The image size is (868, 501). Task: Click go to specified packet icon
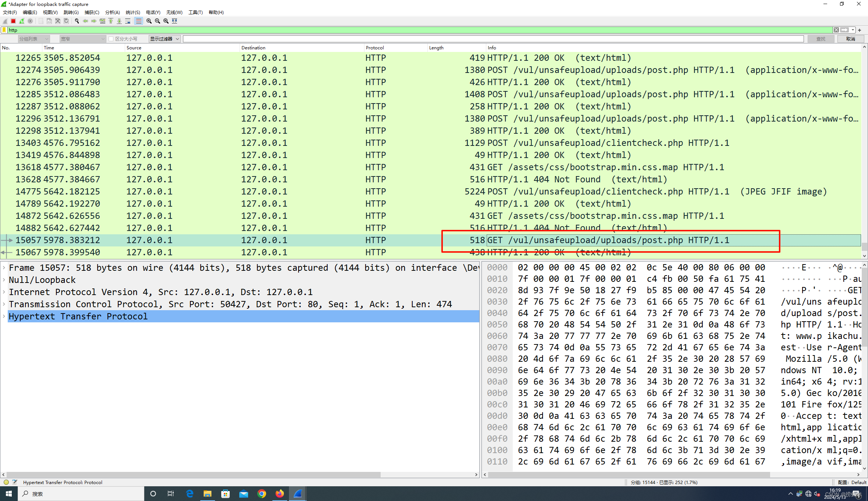pyautogui.click(x=102, y=21)
